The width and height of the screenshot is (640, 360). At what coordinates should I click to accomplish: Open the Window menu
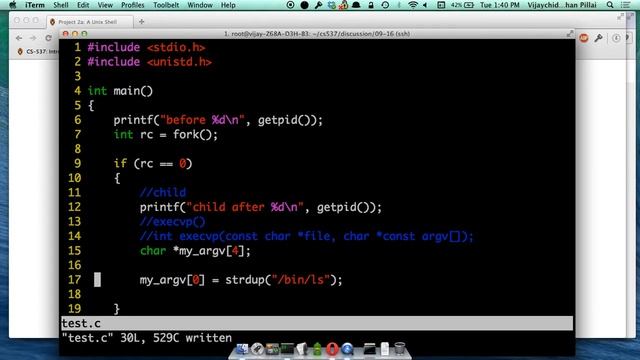pyautogui.click(x=200, y=5)
